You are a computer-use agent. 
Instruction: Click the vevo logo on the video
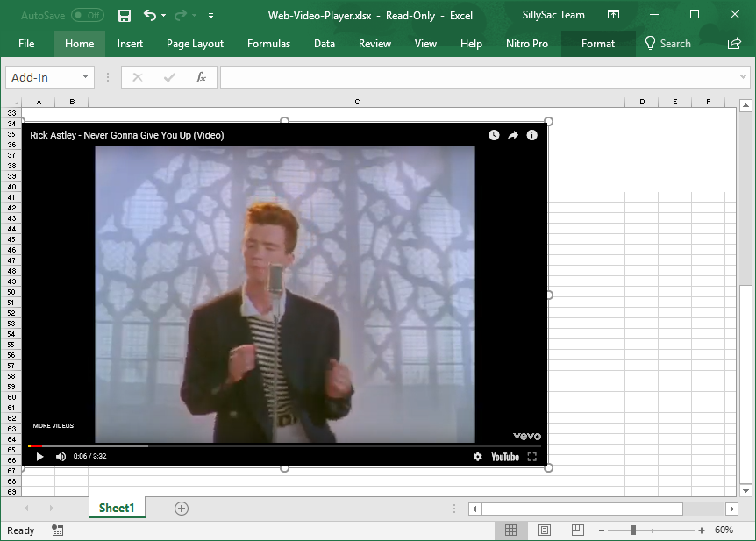[526, 437]
